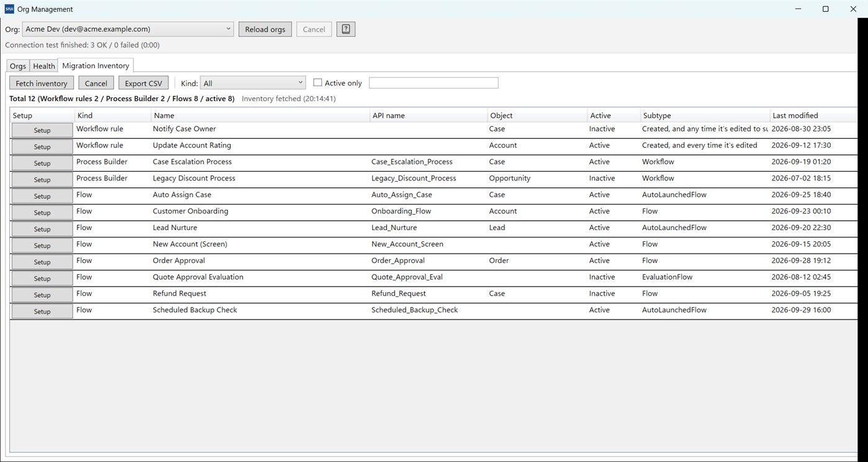Click the Org Management app icon in title bar
868x462 pixels.
(9, 9)
